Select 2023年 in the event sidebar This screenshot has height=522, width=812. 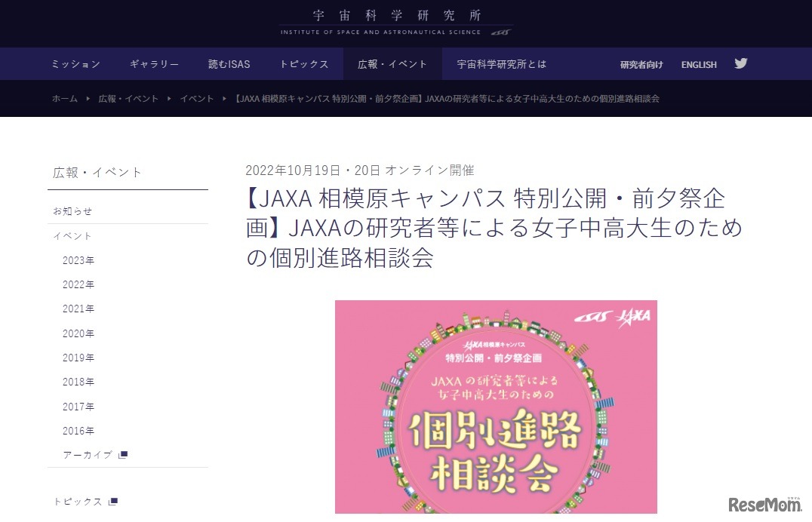pos(78,260)
